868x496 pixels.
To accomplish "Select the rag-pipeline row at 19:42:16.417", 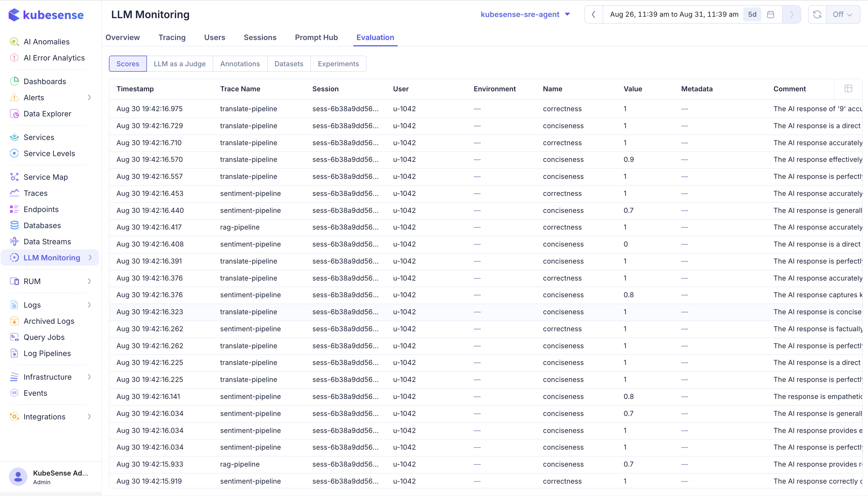I will tap(486, 227).
